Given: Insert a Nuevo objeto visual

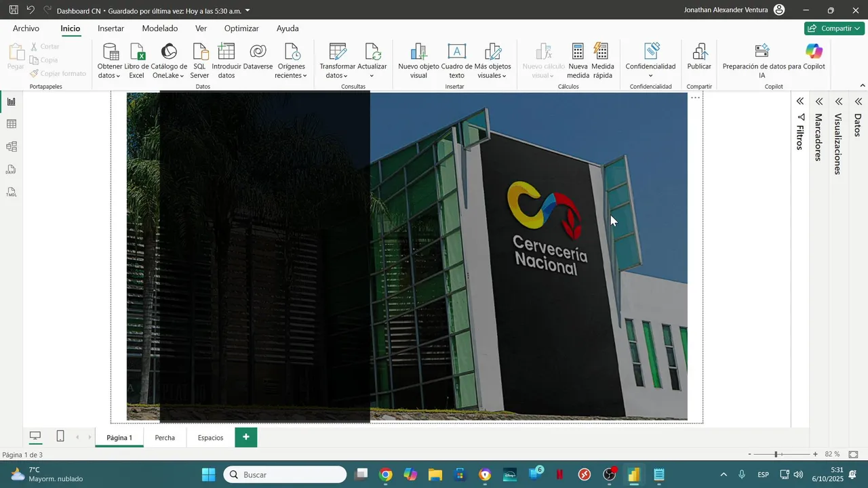Looking at the screenshot, I should (x=418, y=61).
